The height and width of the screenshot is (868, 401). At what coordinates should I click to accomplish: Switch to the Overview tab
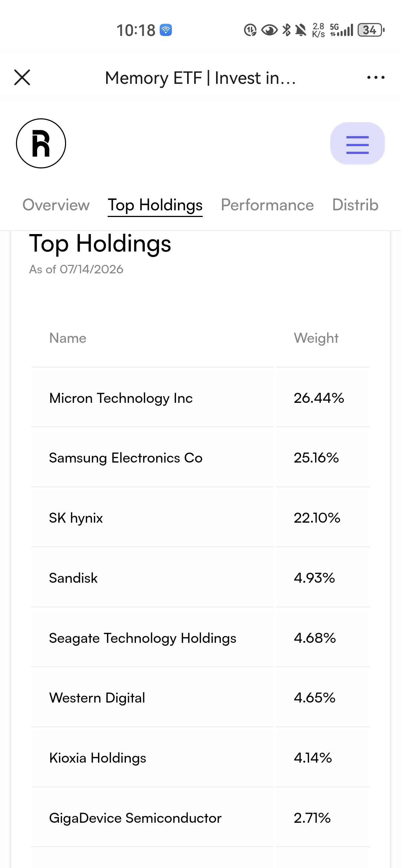pyautogui.click(x=56, y=205)
